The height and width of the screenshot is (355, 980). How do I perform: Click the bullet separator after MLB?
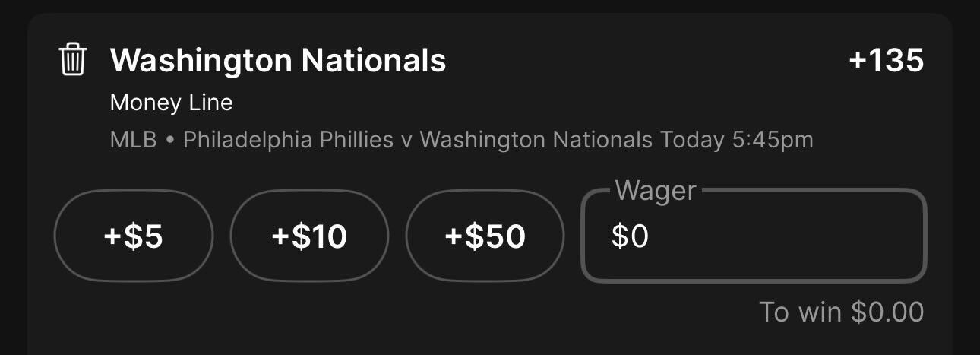click(x=170, y=141)
